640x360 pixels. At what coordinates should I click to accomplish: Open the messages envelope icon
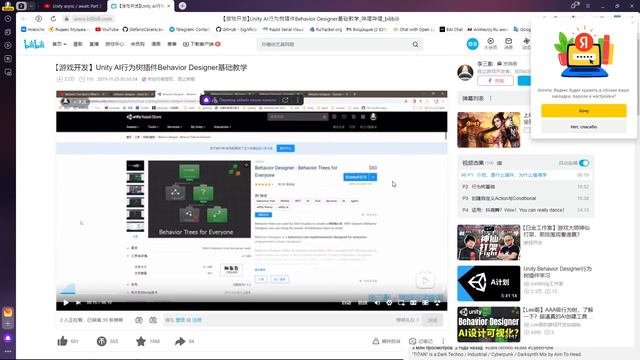508,43
